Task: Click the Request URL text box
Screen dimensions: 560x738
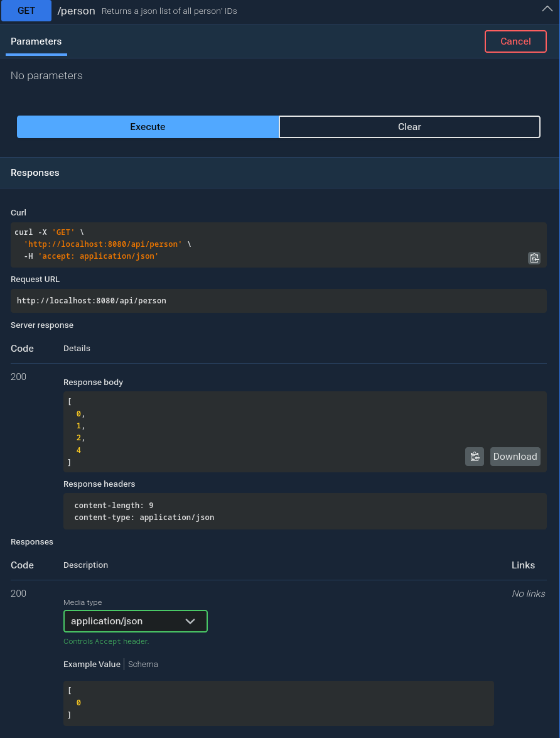Action: [278, 301]
